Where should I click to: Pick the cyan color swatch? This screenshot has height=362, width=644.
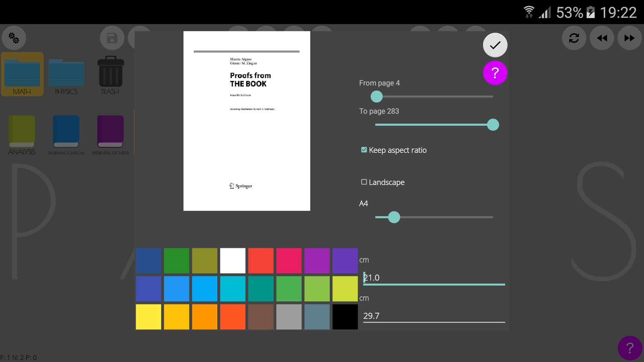[233, 289]
